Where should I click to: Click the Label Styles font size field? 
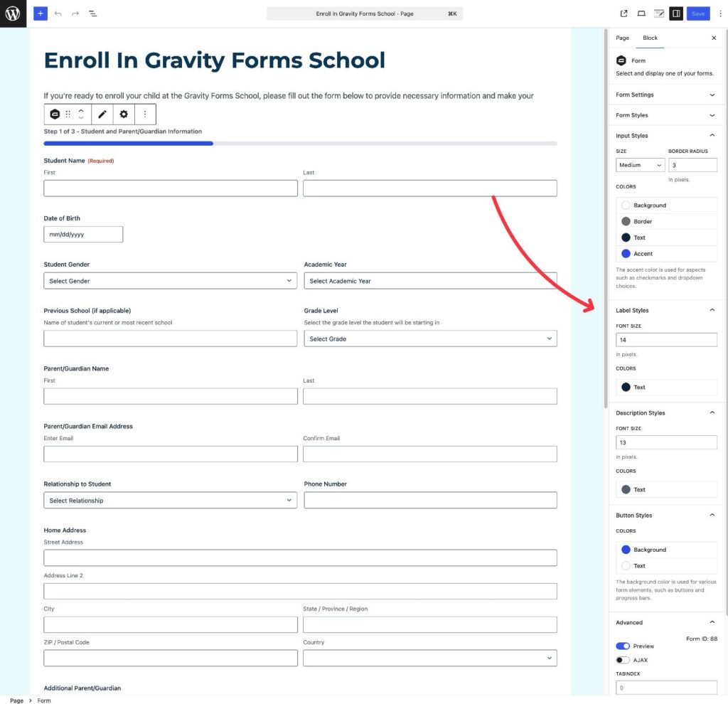(x=666, y=339)
